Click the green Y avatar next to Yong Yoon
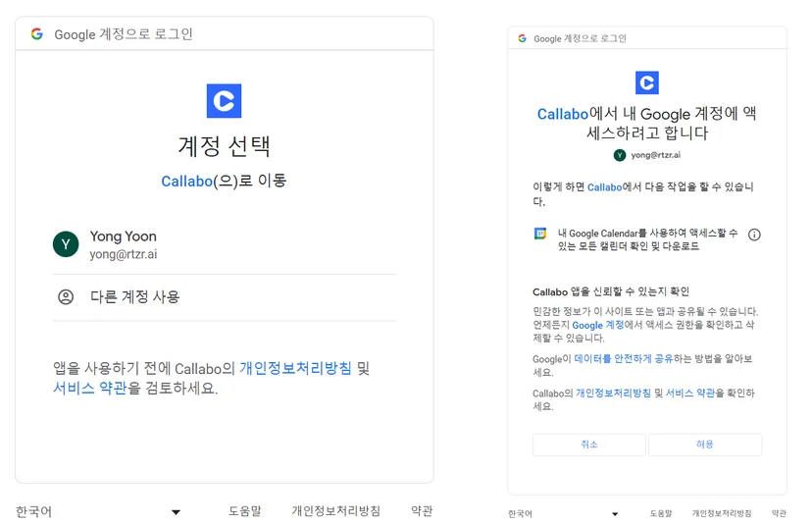Image resolution: width=812 pixels, height=525 pixels. click(x=66, y=244)
